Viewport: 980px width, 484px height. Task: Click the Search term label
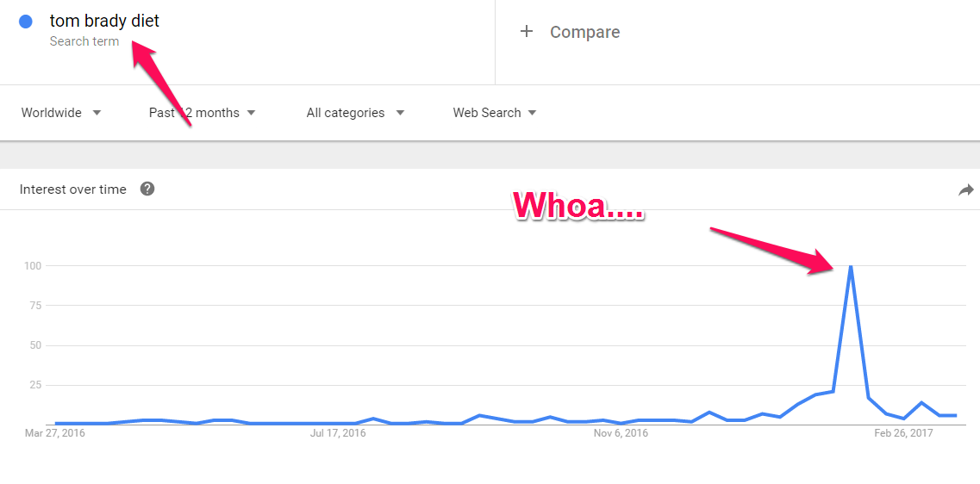point(84,42)
